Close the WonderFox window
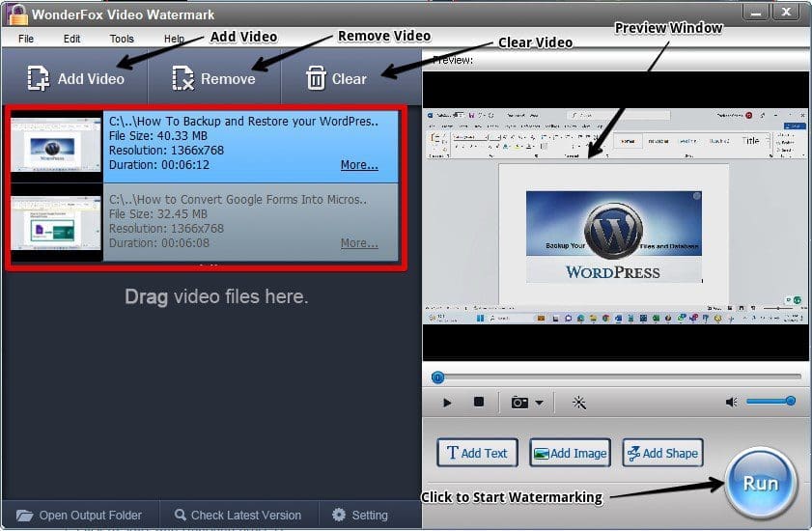This screenshot has width=812, height=531. click(786, 12)
